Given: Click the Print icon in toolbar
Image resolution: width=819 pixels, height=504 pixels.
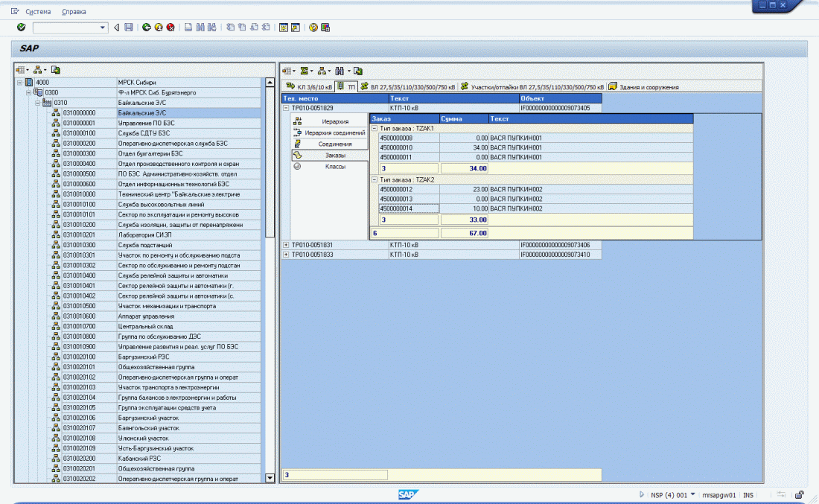Looking at the screenshot, I should (x=188, y=27).
